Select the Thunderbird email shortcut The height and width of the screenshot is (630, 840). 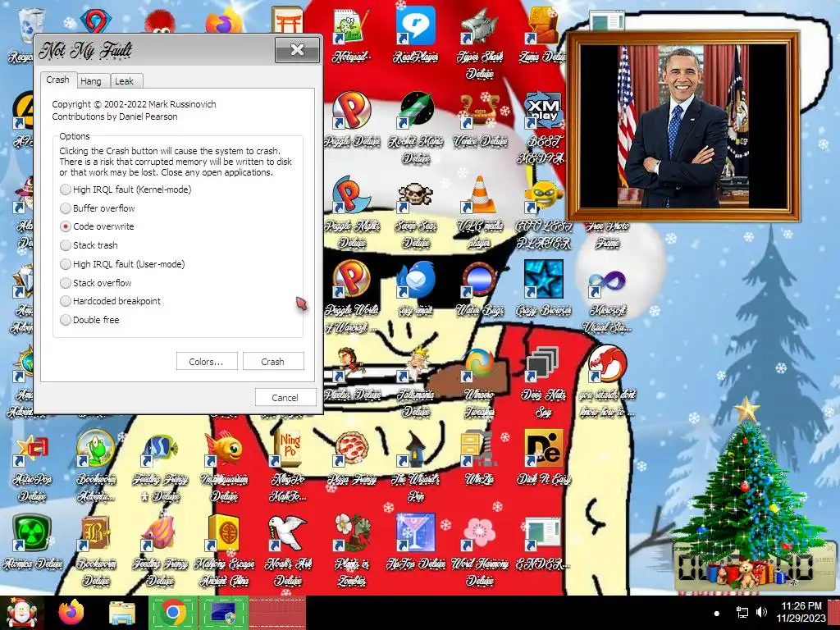(x=416, y=289)
